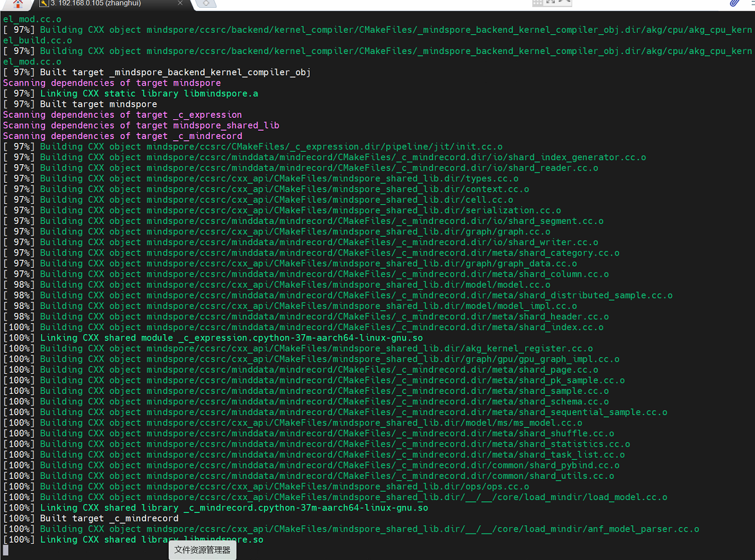Click the line ending gpu_graph_impl.cc.o
The width and height of the screenshot is (755, 560).
311,359
